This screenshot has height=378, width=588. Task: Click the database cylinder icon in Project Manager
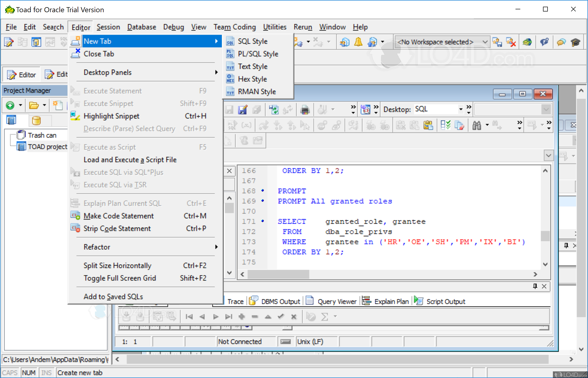(36, 121)
